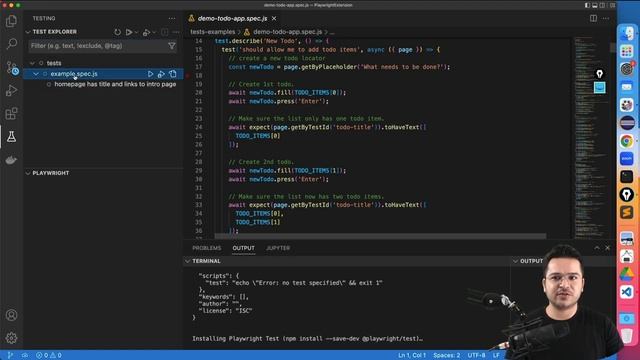Screen dimensions: 640x360
Task: Select test 'homepage has title and links to intro page'
Action: 115,84
